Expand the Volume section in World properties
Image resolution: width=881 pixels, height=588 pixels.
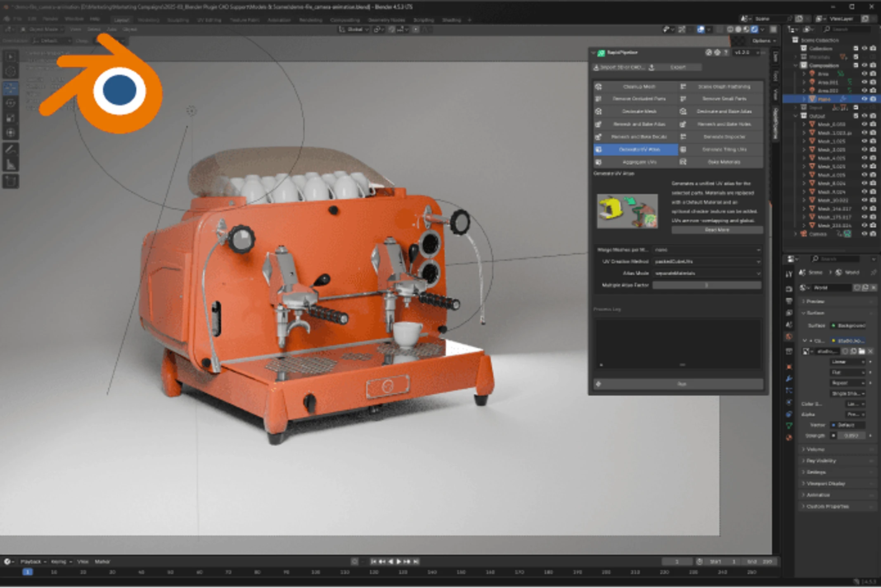(x=815, y=449)
